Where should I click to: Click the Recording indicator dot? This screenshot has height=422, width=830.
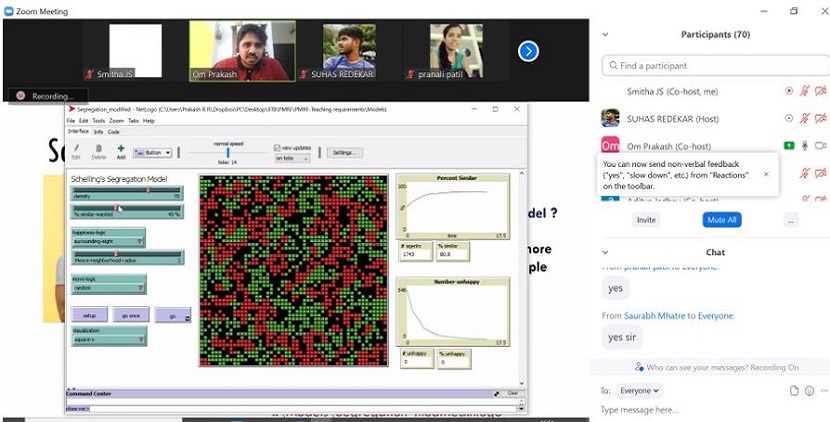tap(21, 96)
